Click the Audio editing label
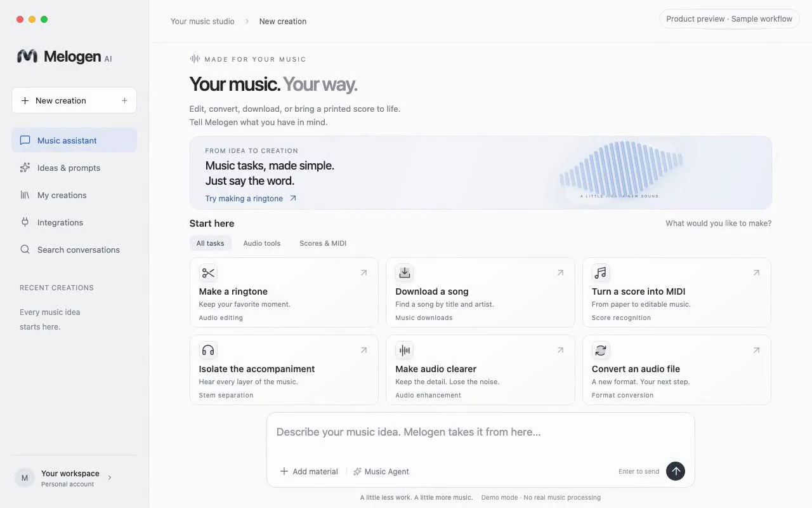 point(221,318)
